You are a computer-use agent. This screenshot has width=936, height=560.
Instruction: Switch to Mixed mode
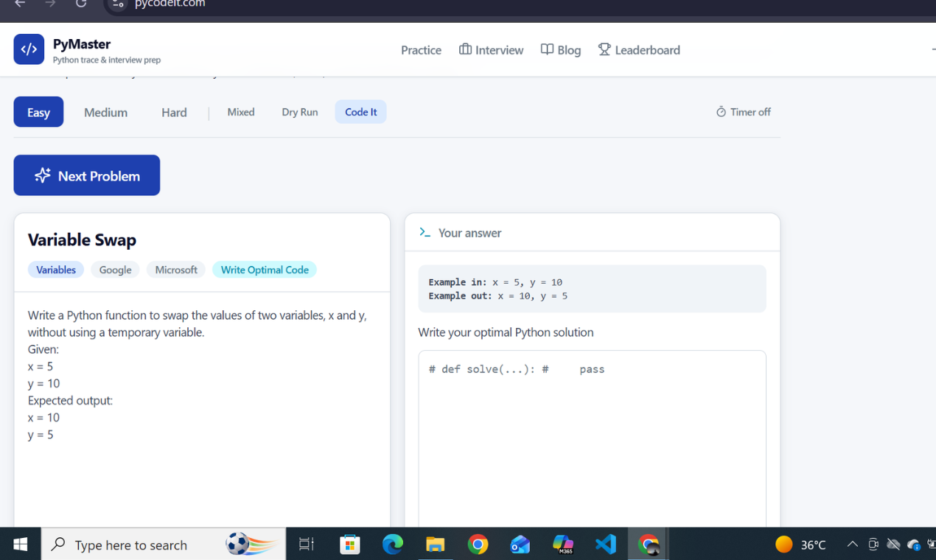241,112
